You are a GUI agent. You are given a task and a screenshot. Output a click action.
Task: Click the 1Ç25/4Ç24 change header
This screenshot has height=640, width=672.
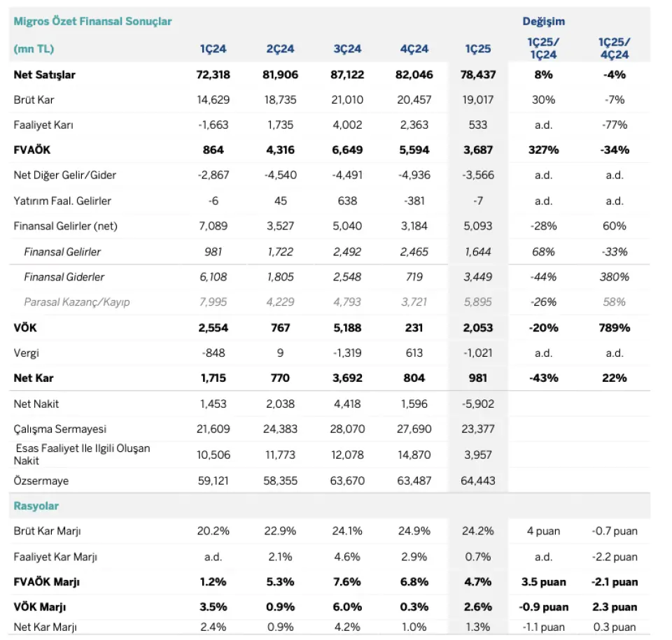pos(614,48)
